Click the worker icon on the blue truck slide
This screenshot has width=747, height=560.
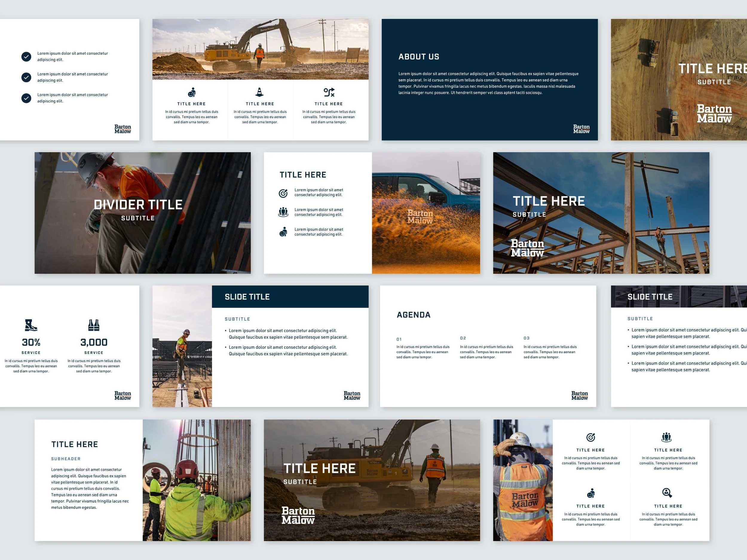point(283,231)
